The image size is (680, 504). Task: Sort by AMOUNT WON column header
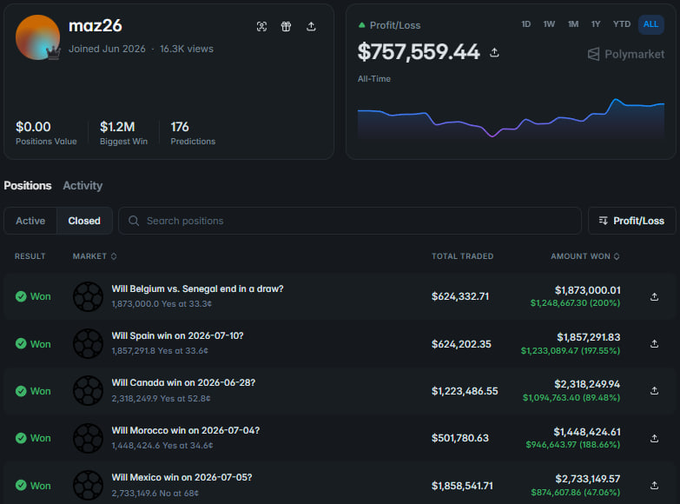click(585, 256)
